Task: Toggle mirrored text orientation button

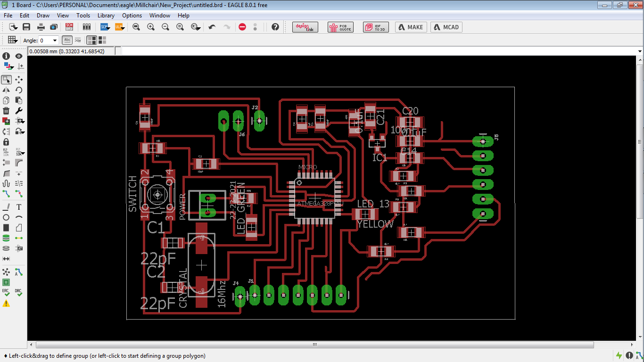Action: 78,40
